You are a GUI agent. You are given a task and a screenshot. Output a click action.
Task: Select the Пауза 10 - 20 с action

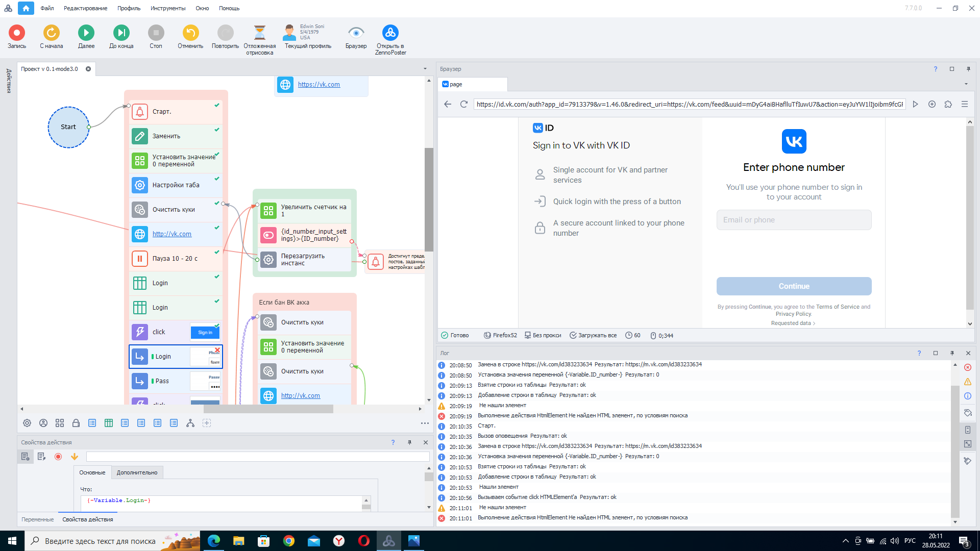point(176,259)
